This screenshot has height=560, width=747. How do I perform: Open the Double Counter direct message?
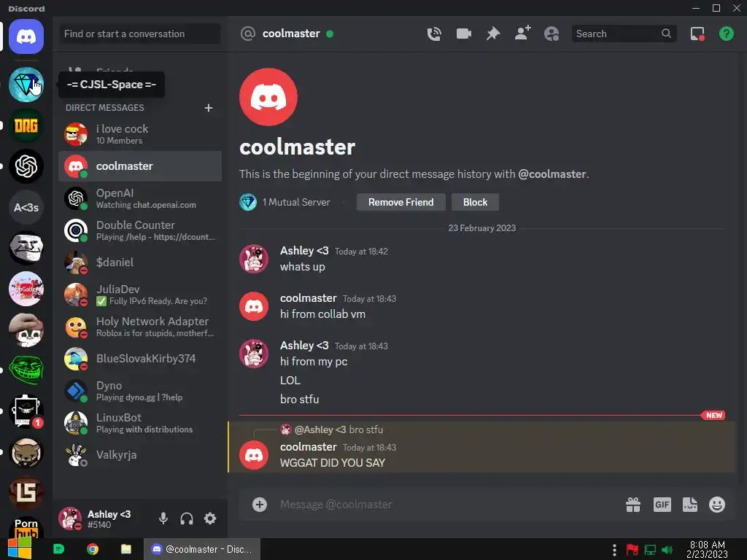click(140, 230)
